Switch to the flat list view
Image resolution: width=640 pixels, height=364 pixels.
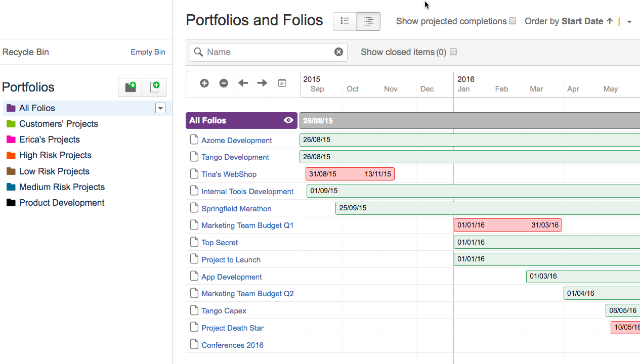(x=345, y=21)
